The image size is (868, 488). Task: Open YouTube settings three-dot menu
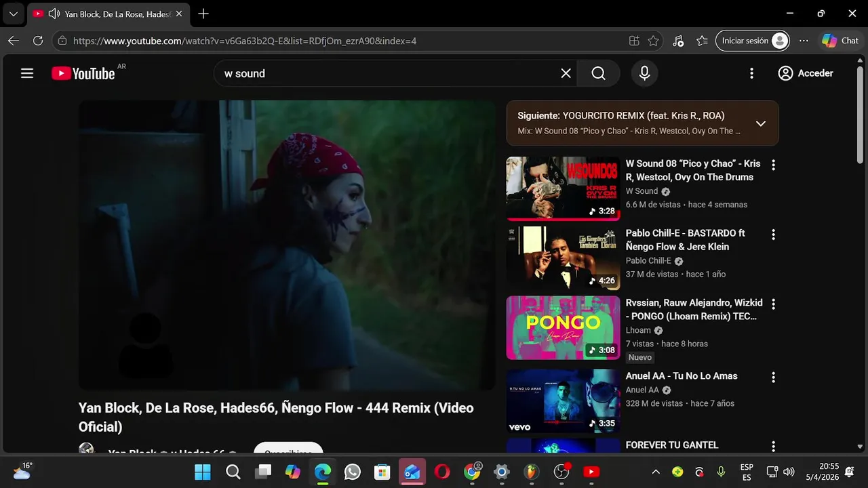[x=751, y=73]
